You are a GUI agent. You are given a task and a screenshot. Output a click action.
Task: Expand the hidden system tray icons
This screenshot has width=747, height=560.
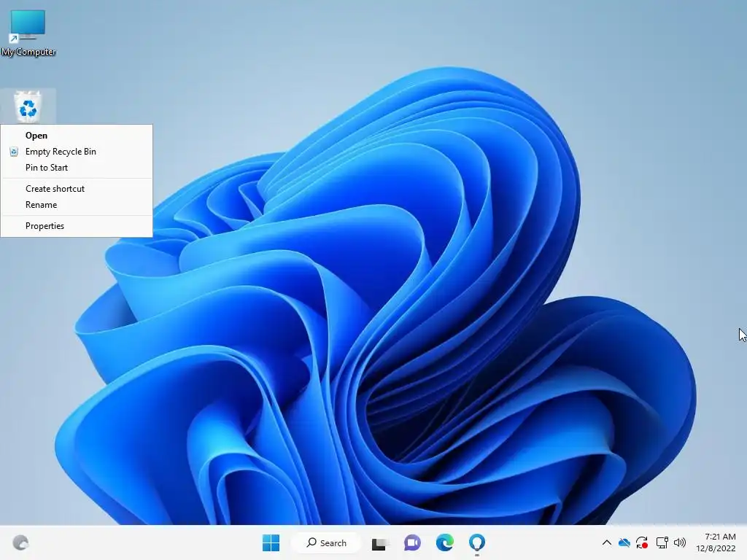(x=606, y=542)
